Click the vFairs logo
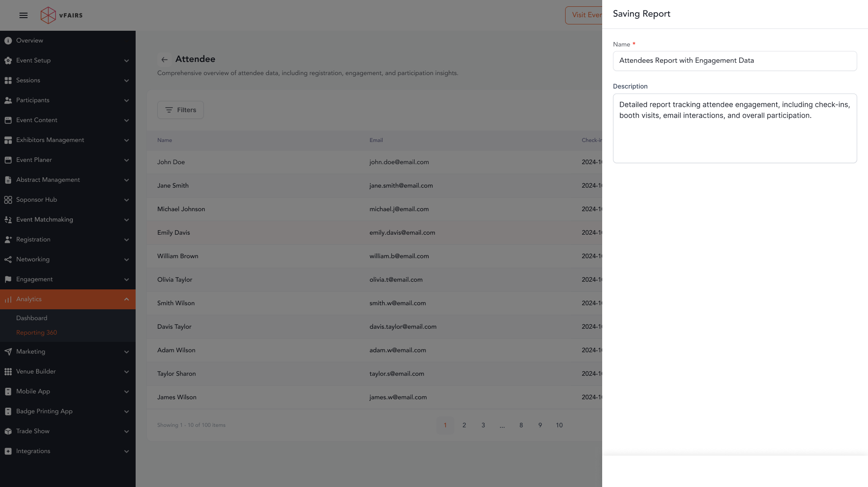Screen dimensions: 868x487 pyautogui.click(x=61, y=15)
